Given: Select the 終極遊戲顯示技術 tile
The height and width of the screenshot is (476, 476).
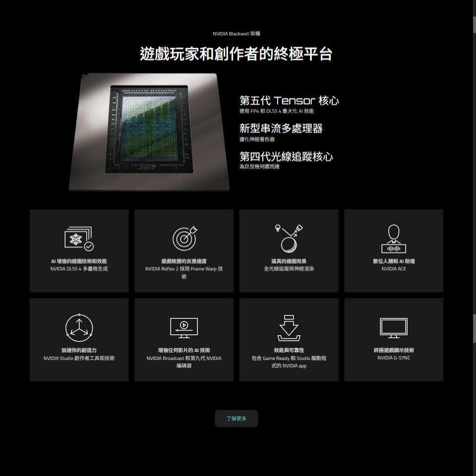Looking at the screenshot, I should click(x=393, y=340).
